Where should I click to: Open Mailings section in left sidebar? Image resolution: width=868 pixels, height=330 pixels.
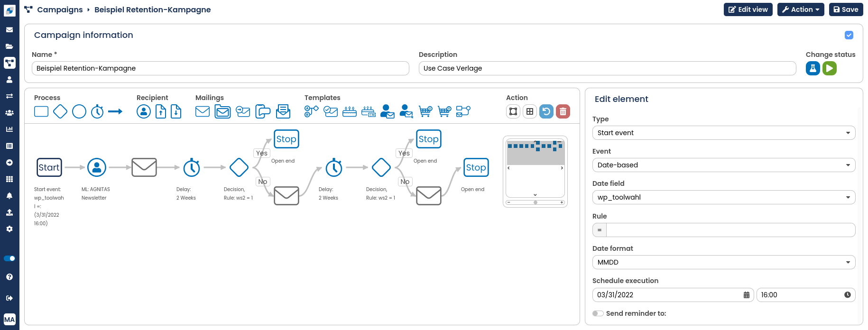click(x=9, y=30)
